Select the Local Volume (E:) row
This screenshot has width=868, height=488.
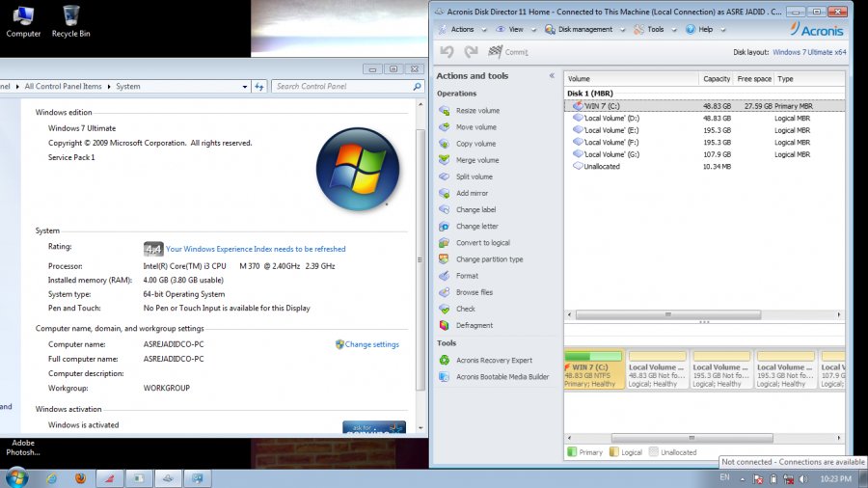point(705,130)
